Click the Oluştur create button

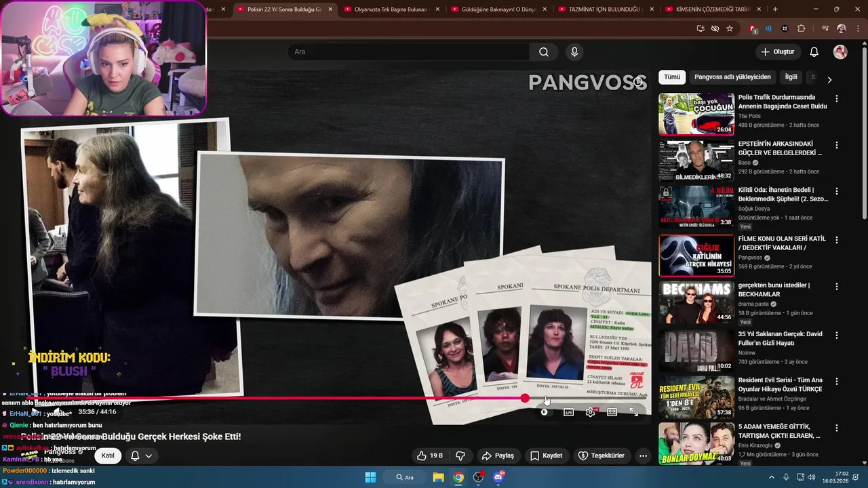coord(778,52)
